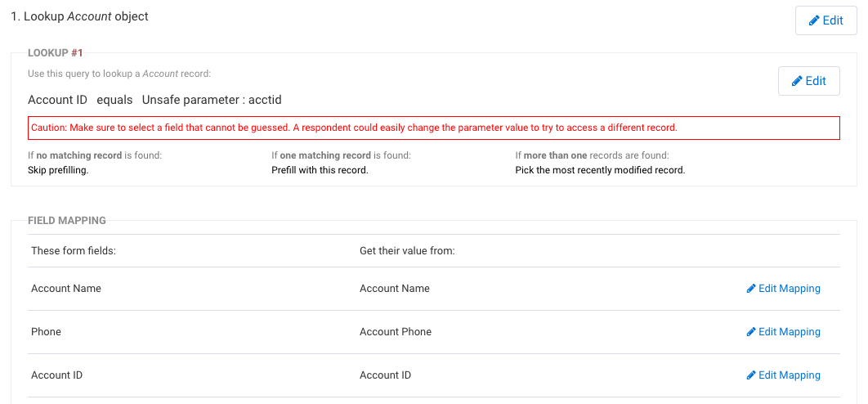Viewport: 868px width, 404px height.
Task: Click the 'Account Phone' source value
Action: click(396, 332)
